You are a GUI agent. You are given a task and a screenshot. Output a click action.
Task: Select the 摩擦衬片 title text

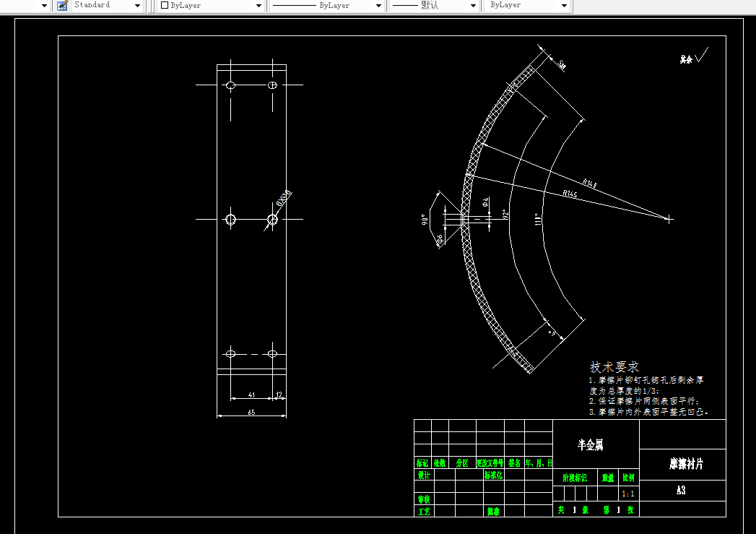pyautogui.click(x=686, y=464)
